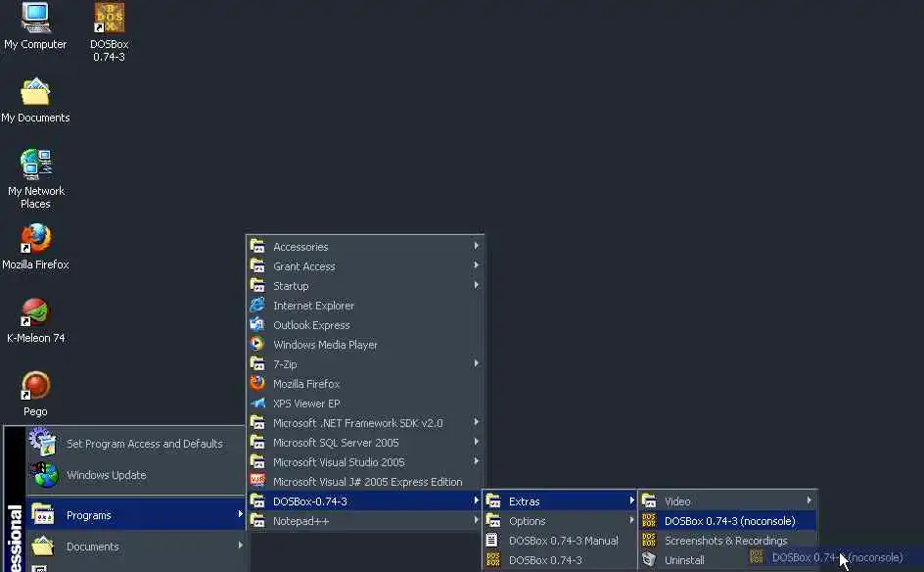Expand the Video submenu arrow

pyautogui.click(x=809, y=500)
